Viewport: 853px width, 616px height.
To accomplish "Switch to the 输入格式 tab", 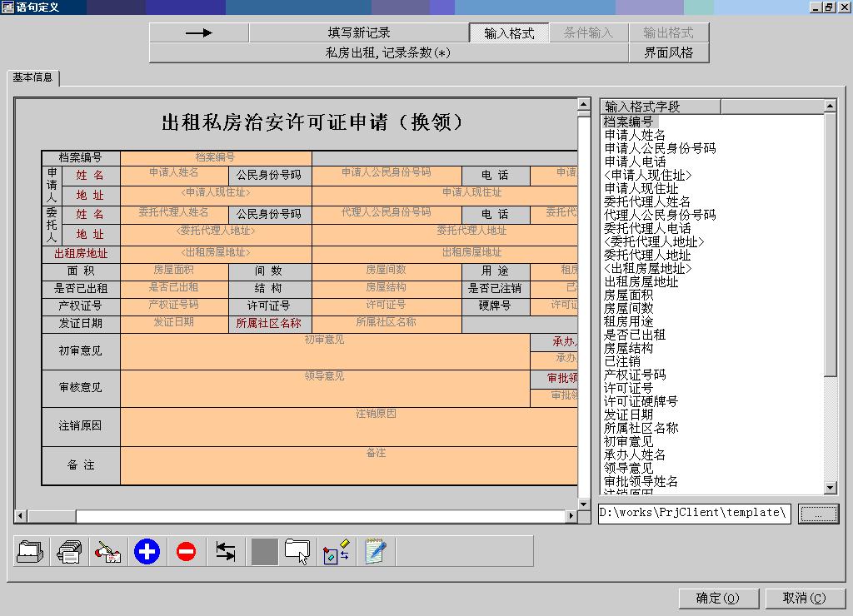I will [509, 33].
